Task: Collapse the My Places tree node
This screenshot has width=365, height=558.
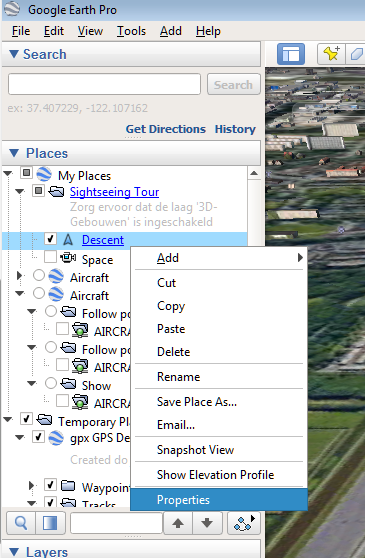Action: tap(8, 174)
